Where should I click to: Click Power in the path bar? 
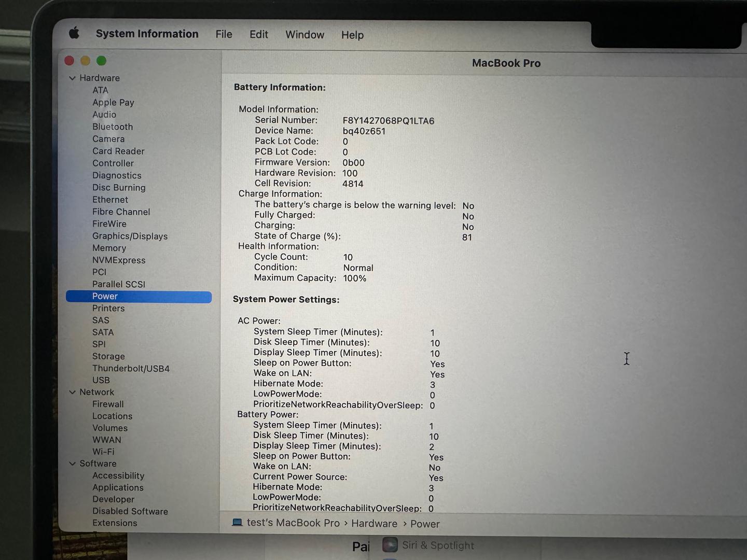pos(425,524)
